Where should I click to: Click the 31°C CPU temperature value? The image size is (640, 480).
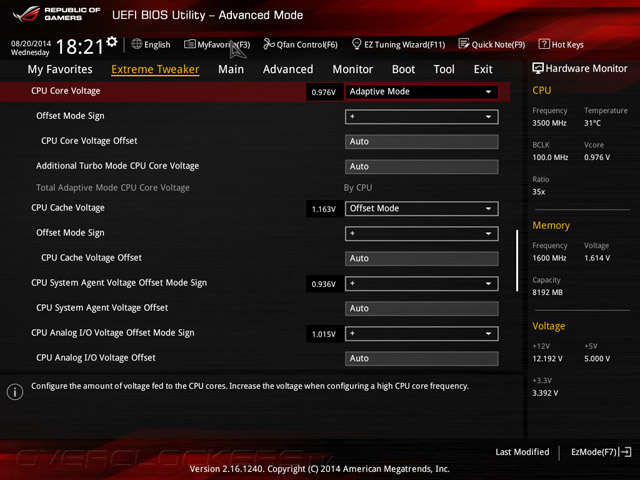pyautogui.click(x=592, y=123)
